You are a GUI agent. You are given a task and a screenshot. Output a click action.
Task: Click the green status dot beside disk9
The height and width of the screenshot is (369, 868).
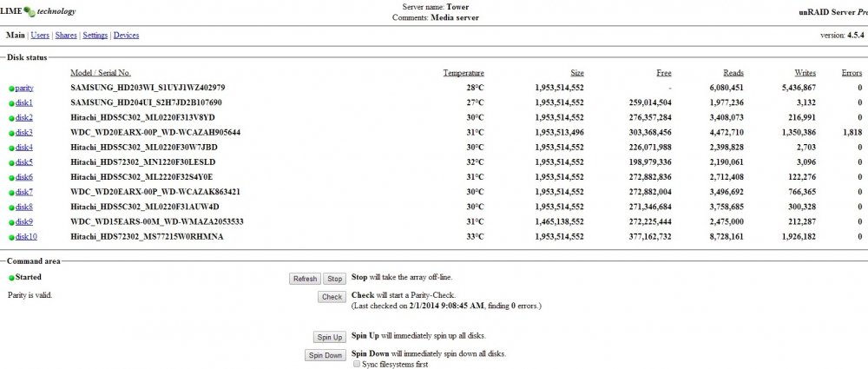point(11,223)
